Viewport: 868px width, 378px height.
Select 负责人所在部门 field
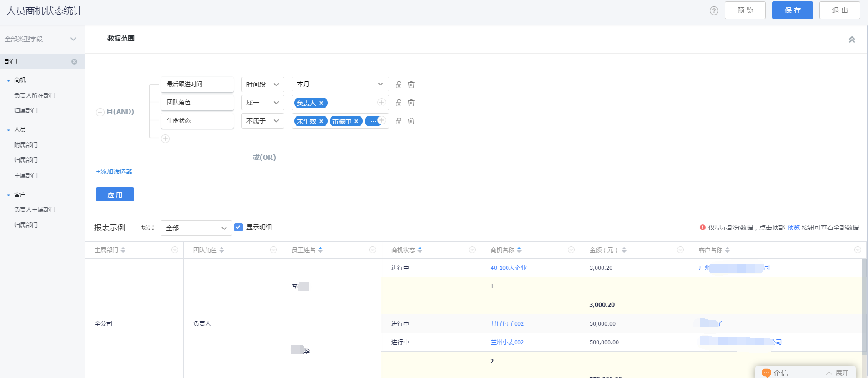pyautogui.click(x=35, y=95)
